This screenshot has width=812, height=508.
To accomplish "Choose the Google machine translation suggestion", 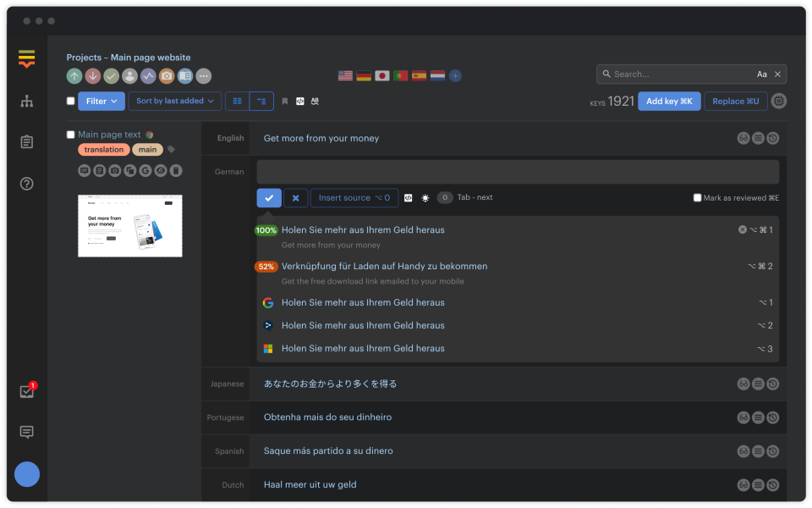I will point(516,303).
